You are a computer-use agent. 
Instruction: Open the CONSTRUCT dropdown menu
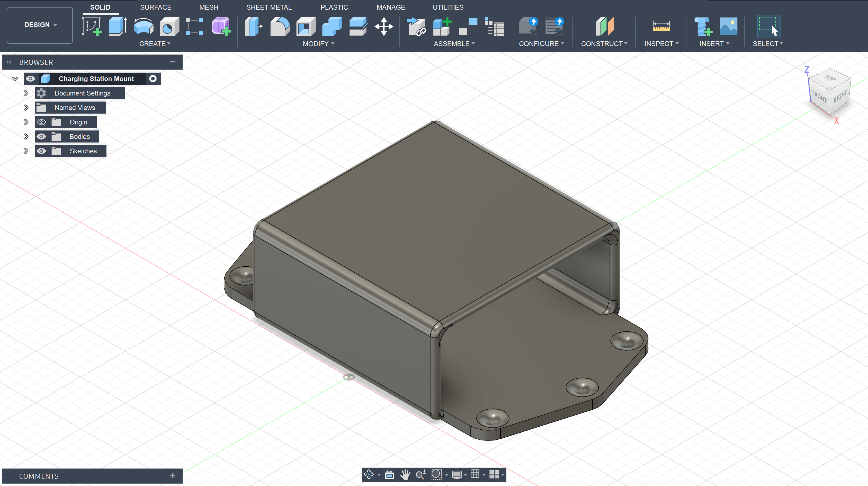click(x=604, y=44)
